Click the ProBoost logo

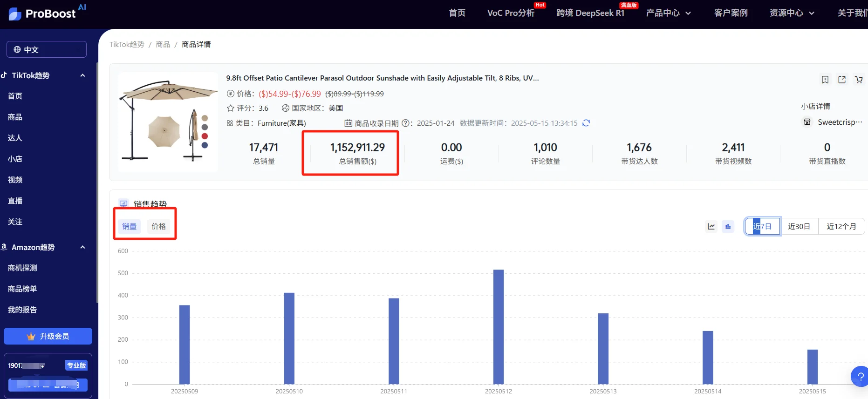[47, 13]
